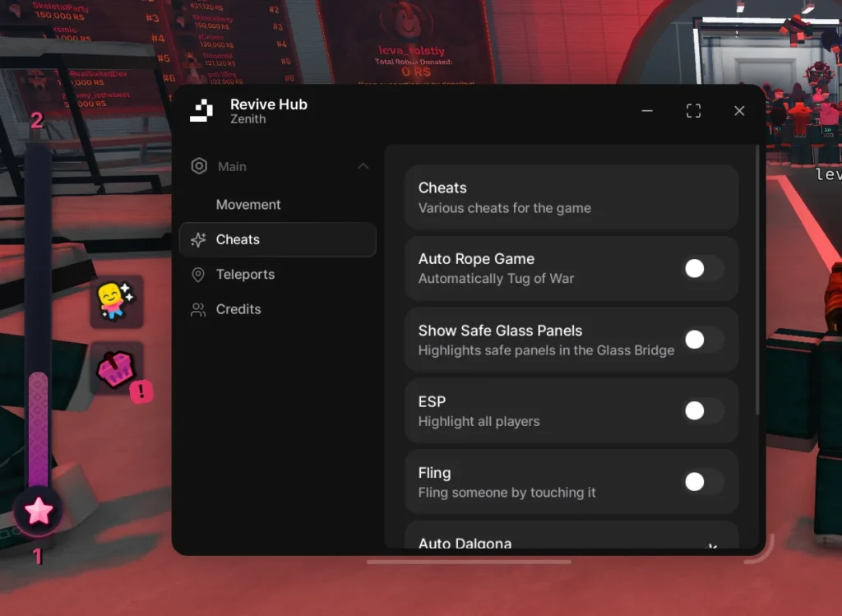The height and width of the screenshot is (616, 842).
Task: Enable the Auto Rope Game toggle
Action: click(x=703, y=269)
